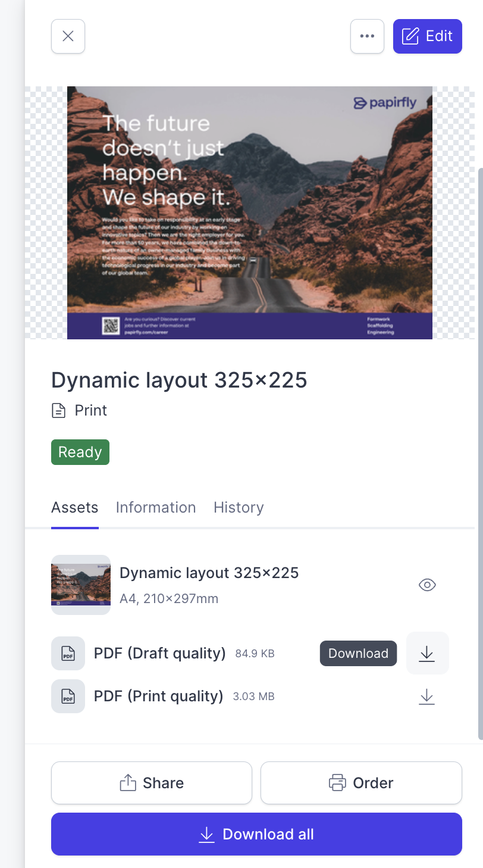Click the Print type document icon
This screenshot has height=868, width=483.
(x=58, y=411)
